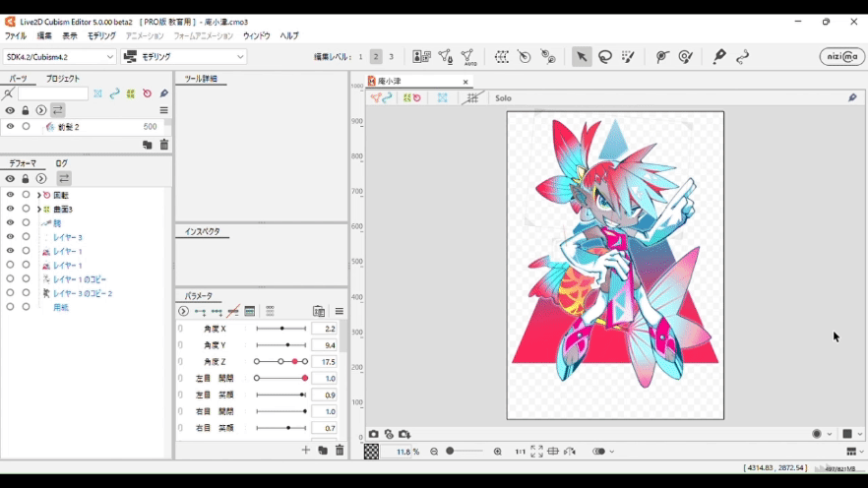
Task: Toggle visibility of 回転 deformer
Action: tap(10, 195)
